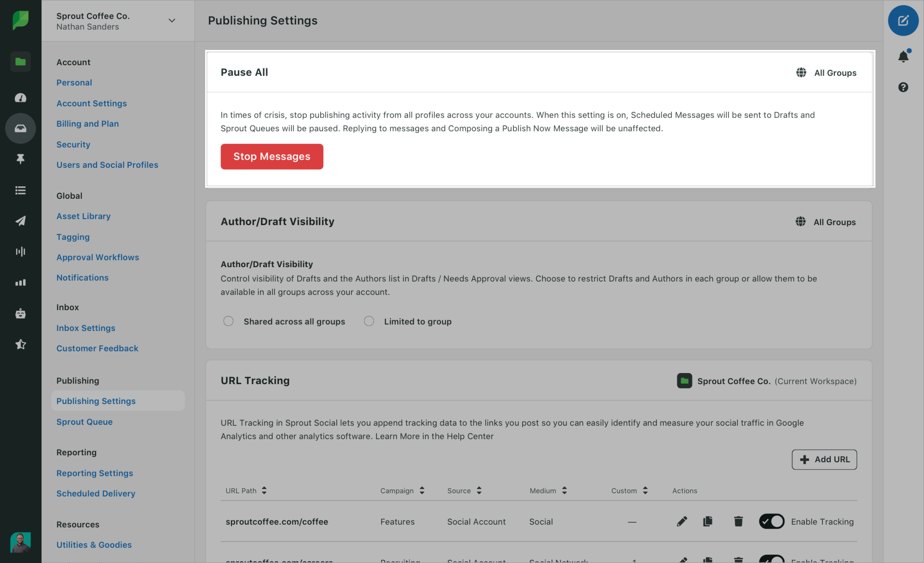Toggle Enable Tracking for sproutcoffee.com/coffee
Viewport: 924px width, 563px height.
[772, 521]
